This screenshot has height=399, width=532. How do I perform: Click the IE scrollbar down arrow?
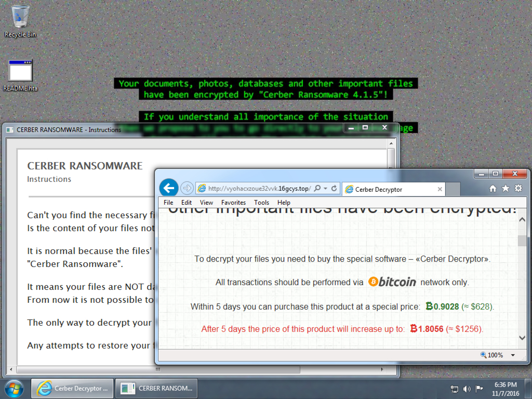(x=522, y=338)
